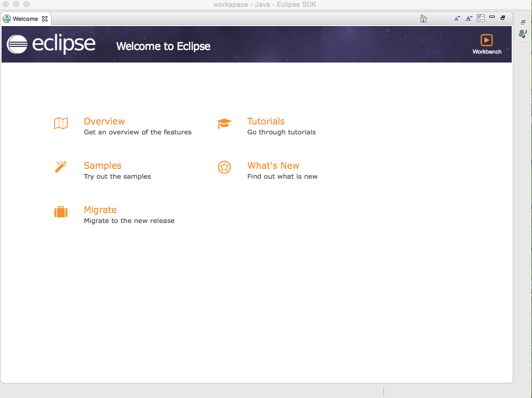Go to the Welcome home page icon
The image size is (532, 398).
tap(423, 18)
